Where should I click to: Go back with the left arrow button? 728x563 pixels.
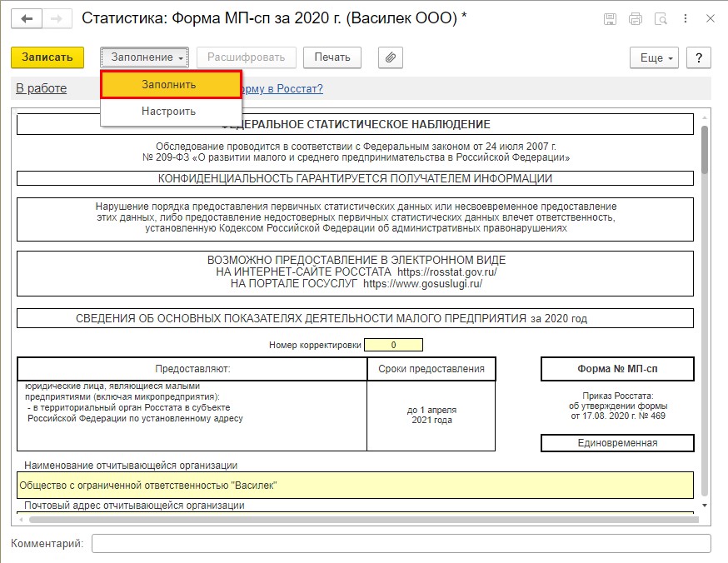27,19
